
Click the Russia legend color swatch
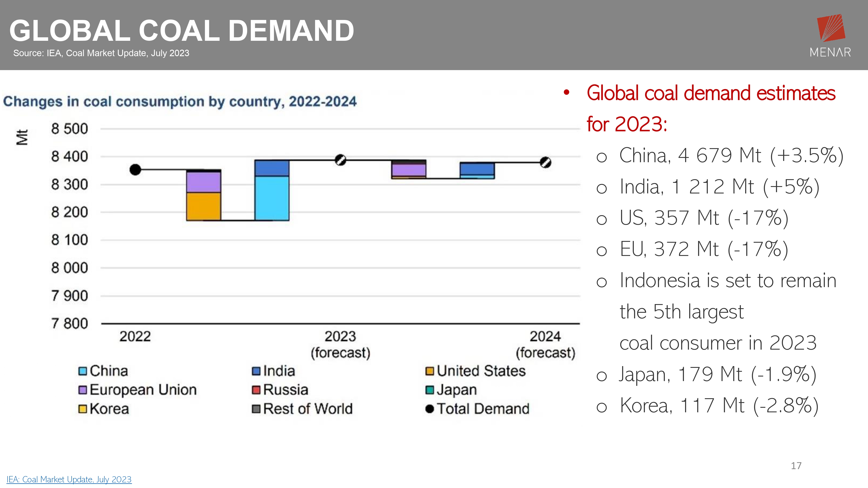[256, 390]
